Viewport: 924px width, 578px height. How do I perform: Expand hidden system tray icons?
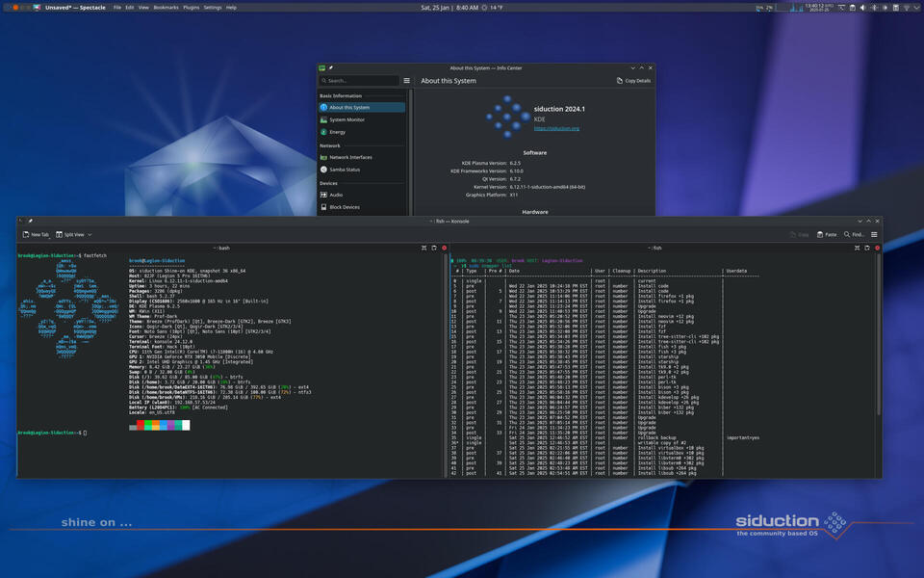pos(917,8)
